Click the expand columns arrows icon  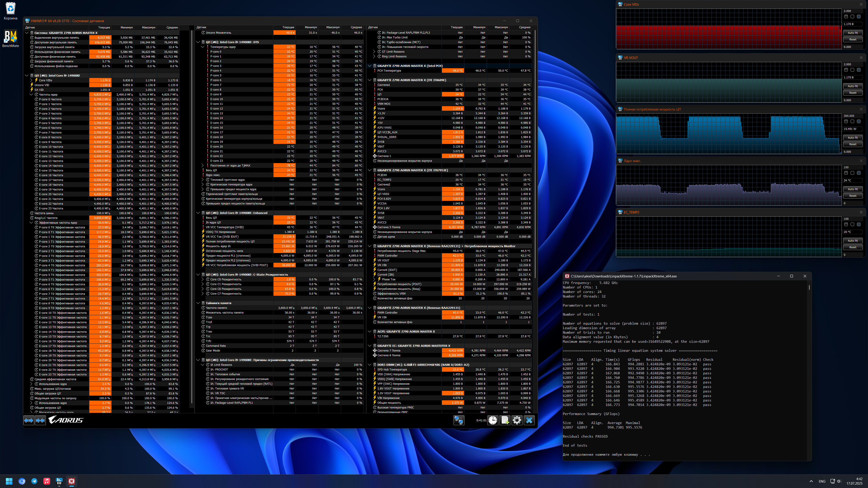coord(29,420)
